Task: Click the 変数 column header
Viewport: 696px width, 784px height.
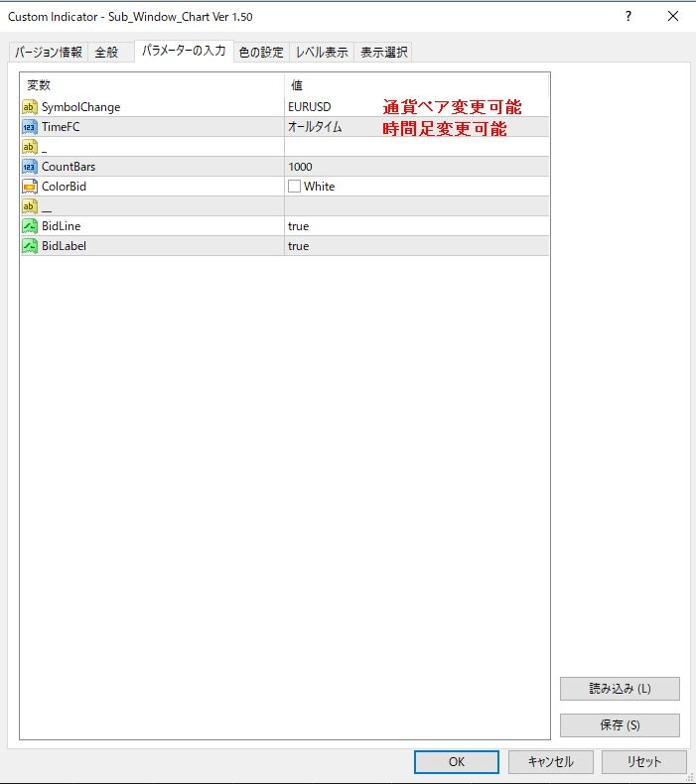Action: click(152, 85)
